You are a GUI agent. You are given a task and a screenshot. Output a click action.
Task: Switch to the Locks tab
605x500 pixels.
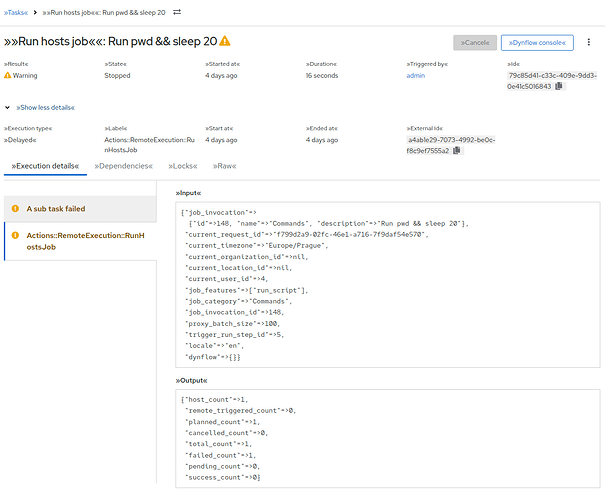pyautogui.click(x=183, y=166)
